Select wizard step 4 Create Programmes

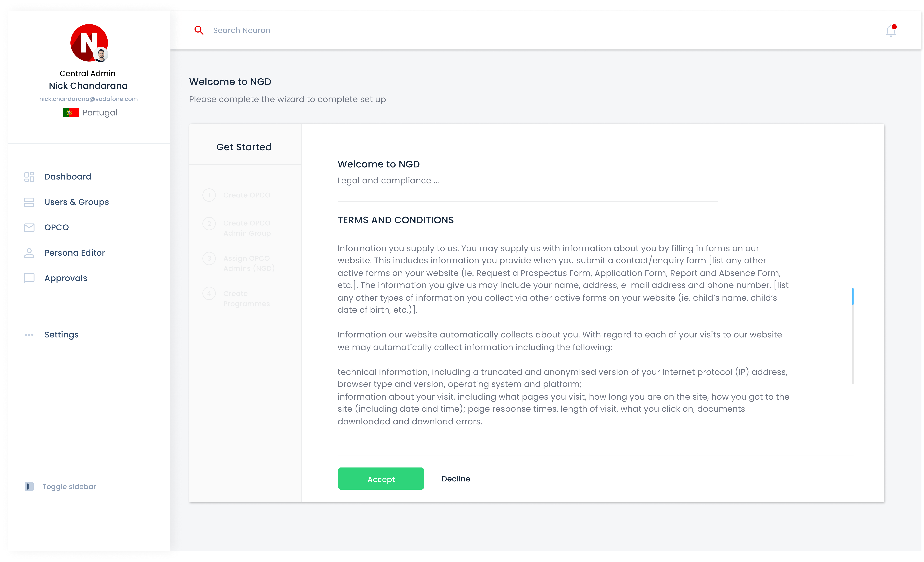coord(246,298)
